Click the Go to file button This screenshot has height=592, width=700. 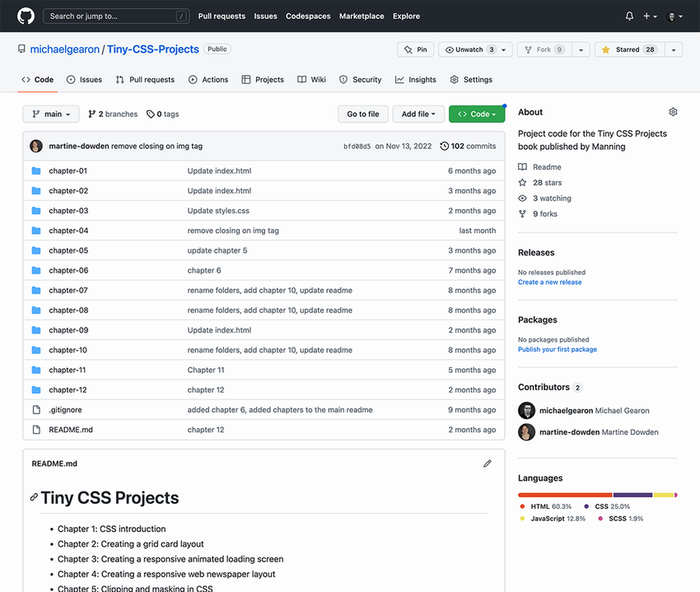(362, 114)
